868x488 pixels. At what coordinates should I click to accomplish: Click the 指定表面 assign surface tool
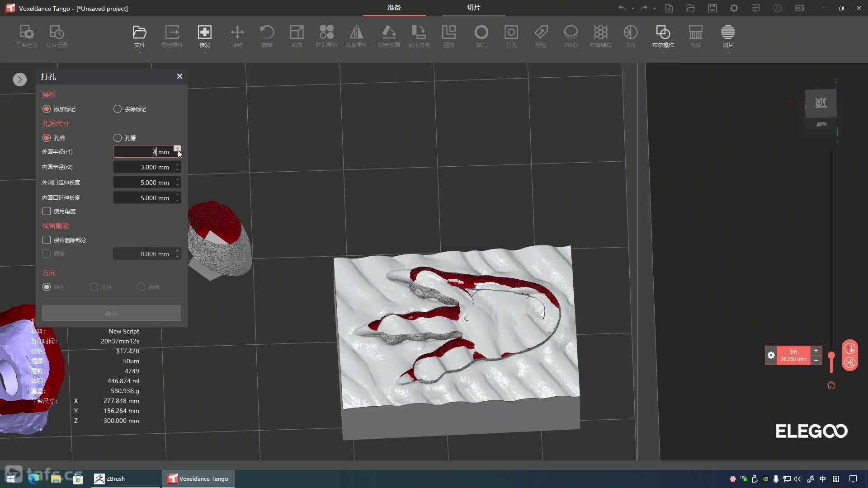pyautogui.click(x=389, y=36)
